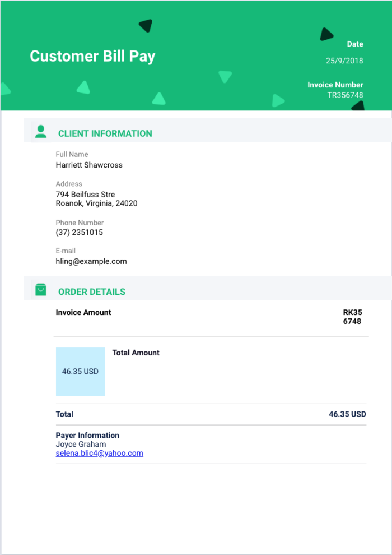Click the RK35 6748 invoice value

click(x=352, y=317)
